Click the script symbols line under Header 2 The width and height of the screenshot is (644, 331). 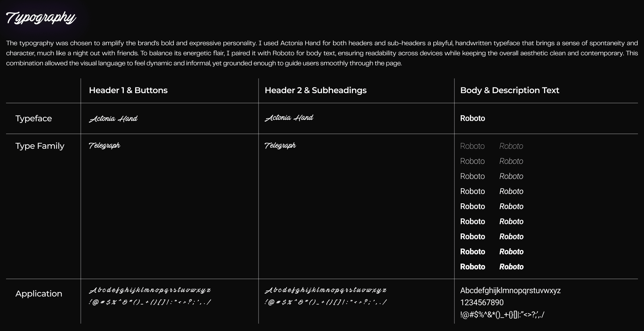click(325, 302)
